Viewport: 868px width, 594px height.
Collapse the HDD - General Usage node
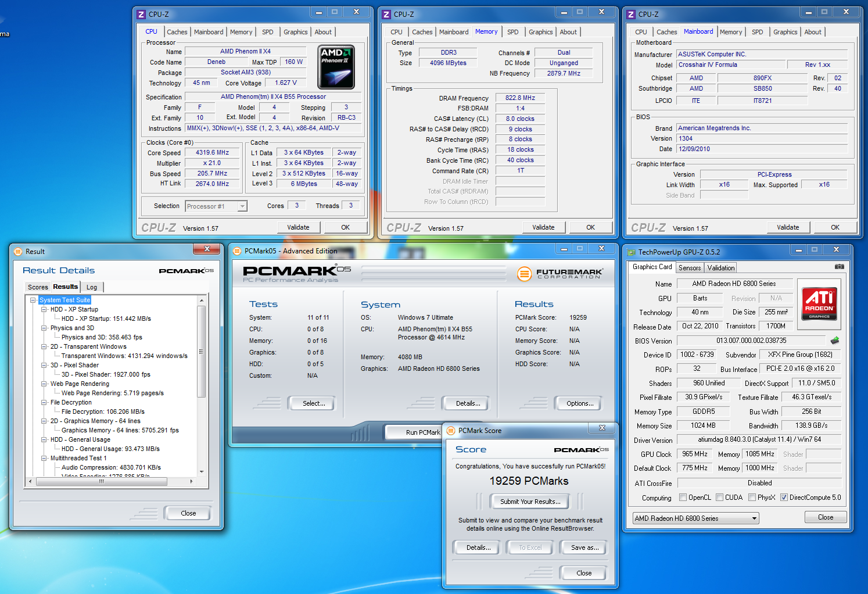tap(44, 440)
